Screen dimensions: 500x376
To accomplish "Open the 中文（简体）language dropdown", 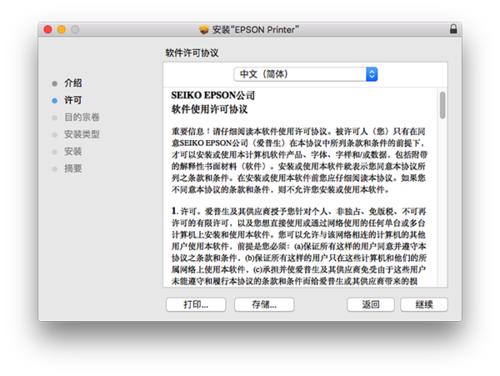I will pos(306,74).
